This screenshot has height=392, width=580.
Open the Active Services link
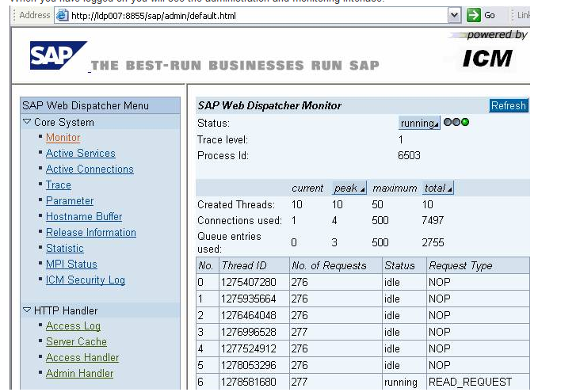click(x=81, y=153)
